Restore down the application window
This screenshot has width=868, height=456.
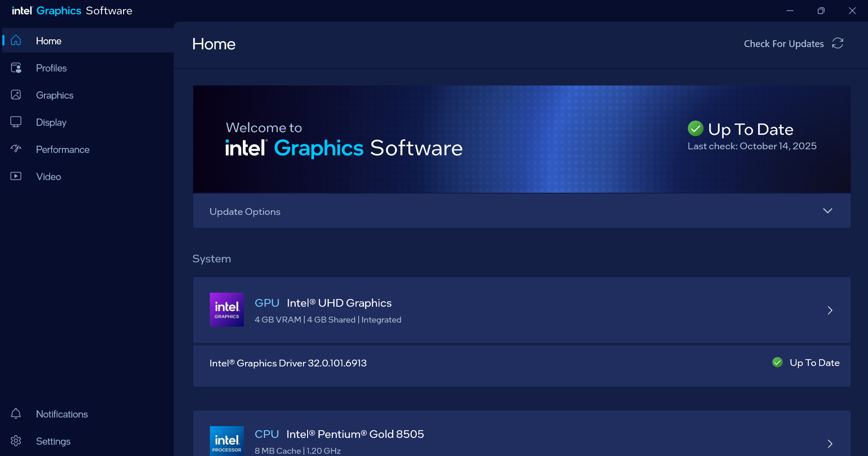click(x=821, y=11)
